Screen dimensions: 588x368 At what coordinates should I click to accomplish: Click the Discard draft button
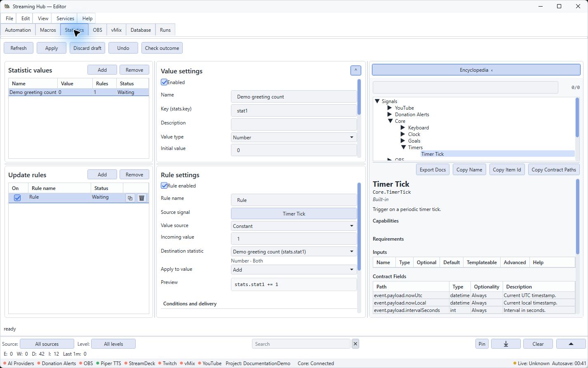point(87,48)
